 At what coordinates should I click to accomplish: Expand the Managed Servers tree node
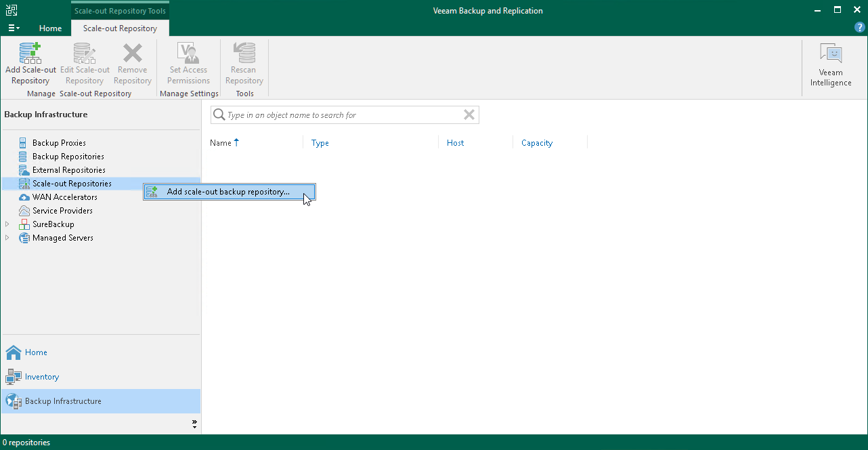7,238
